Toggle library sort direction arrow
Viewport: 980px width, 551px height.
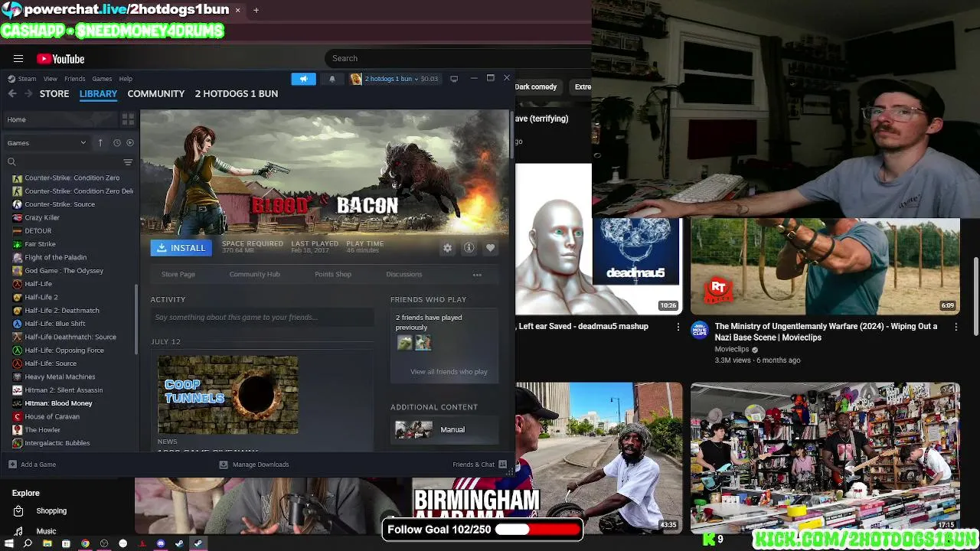(100, 142)
